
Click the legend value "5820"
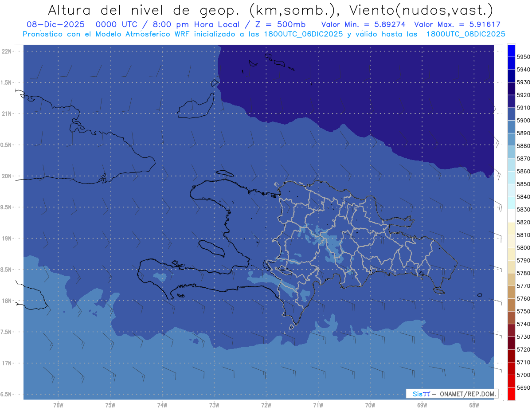click(x=523, y=222)
